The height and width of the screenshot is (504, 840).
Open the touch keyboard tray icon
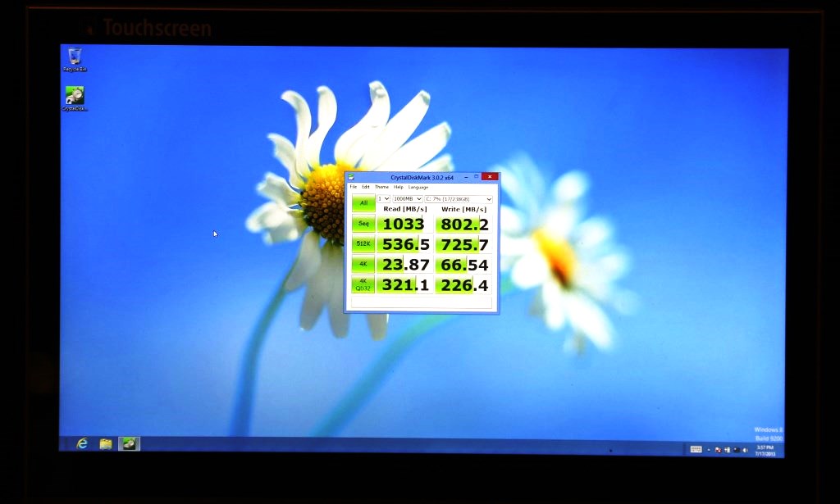click(x=696, y=449)
